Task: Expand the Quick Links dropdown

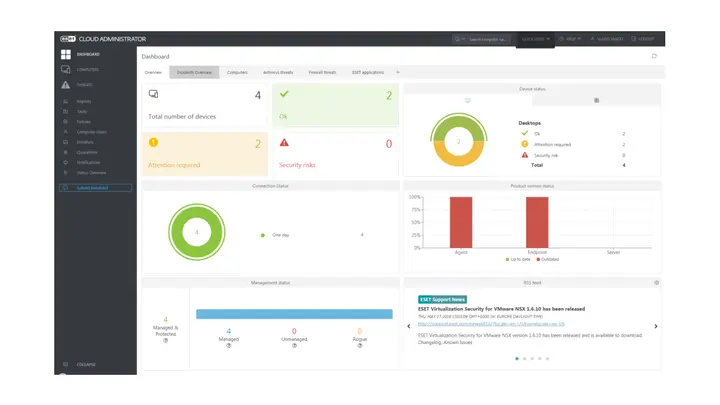Action: [x=534, y=39]
